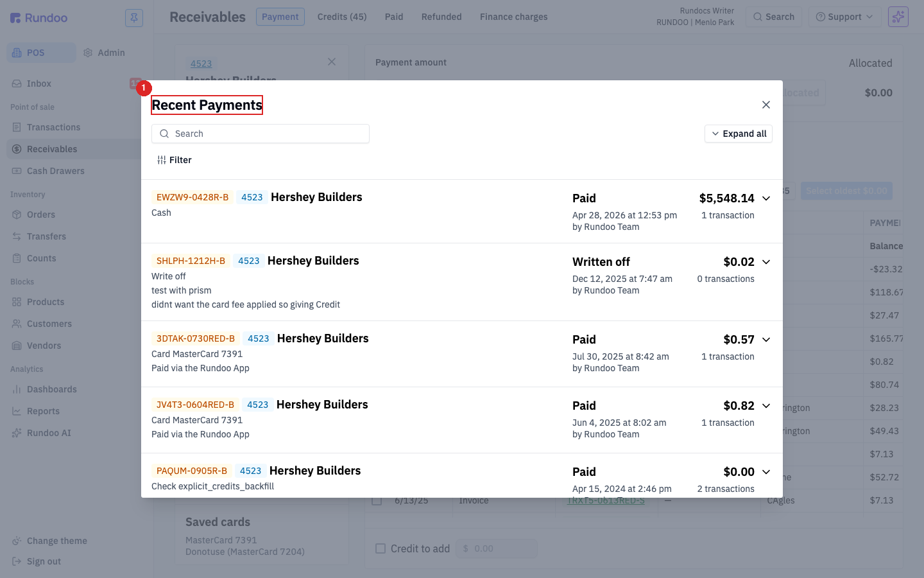Expand the SHLPH-1212H-B written off row
Viewport: 924px width, 578px height.
point(766,262)
